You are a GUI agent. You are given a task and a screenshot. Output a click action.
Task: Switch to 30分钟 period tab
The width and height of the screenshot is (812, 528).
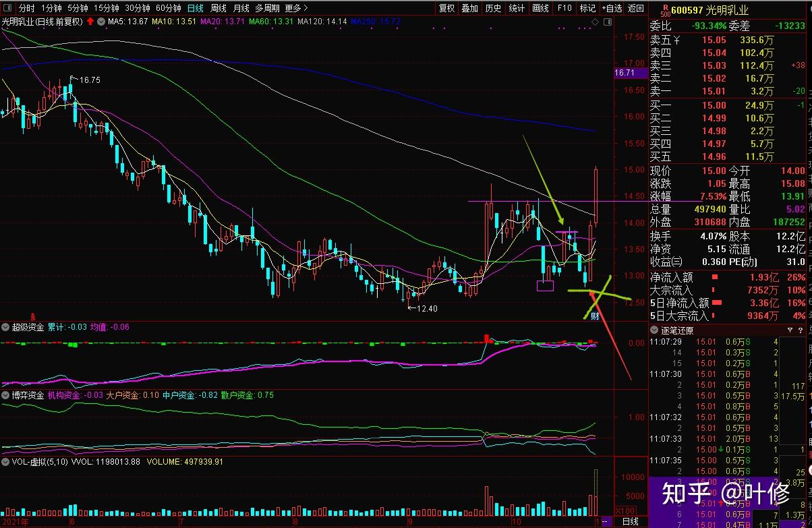click(x=138, y=9)
